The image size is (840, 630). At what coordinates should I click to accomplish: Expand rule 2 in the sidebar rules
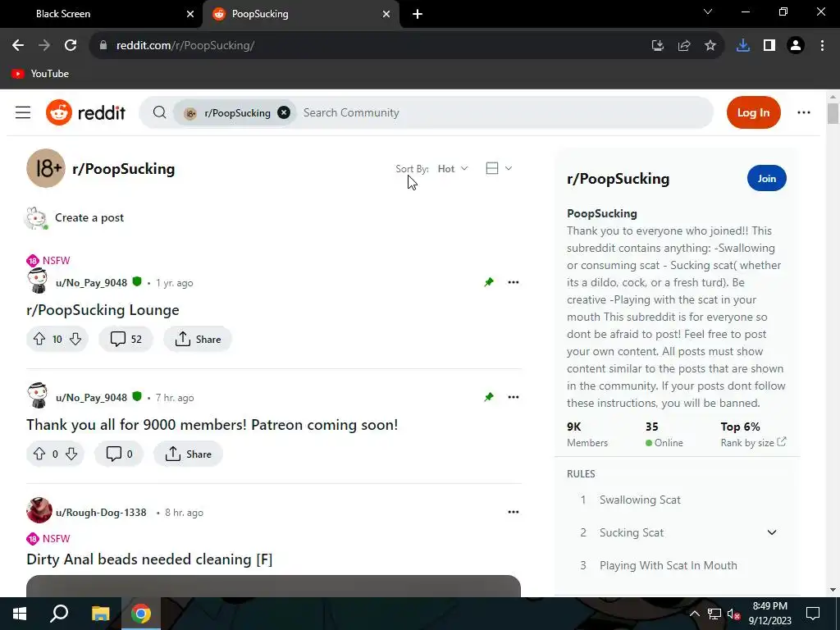point(771,532)
